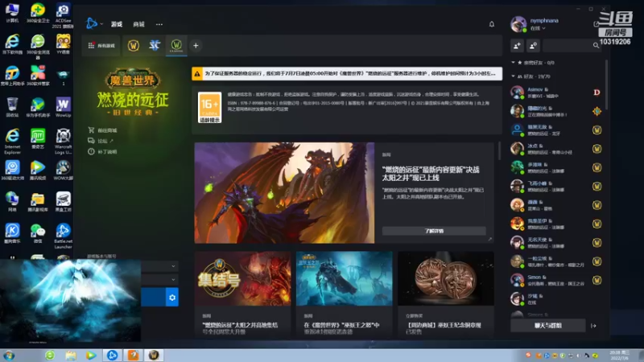This screenshot has height=362, width=644.
Task: Change online status dropdown under nymphnana
Action: (x=538, y=28)
